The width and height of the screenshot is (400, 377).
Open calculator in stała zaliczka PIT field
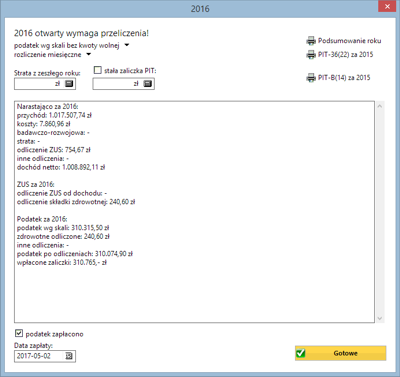(148, 84)
